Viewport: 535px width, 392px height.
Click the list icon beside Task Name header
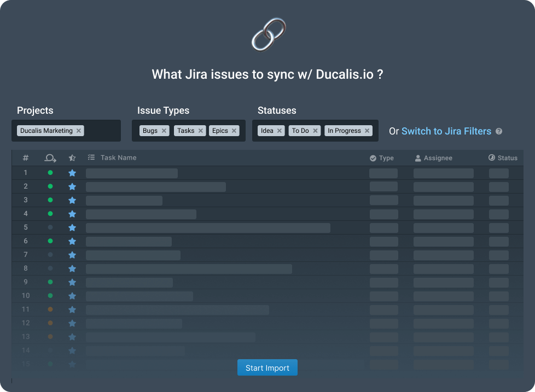point(92,157)
